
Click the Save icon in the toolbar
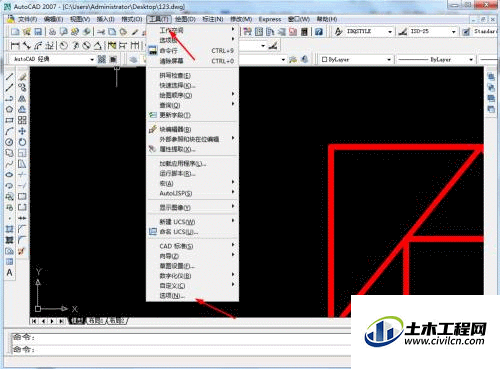click(38, 32)
